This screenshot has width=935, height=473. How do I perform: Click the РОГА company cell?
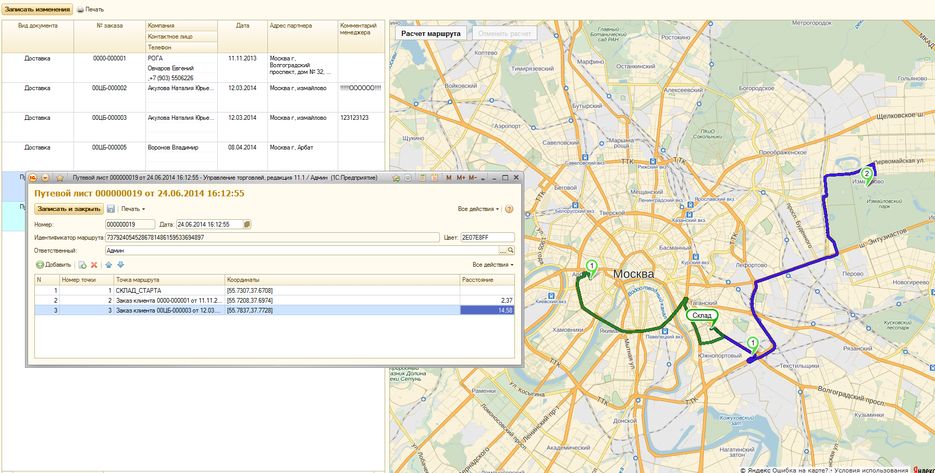point(181,59)
